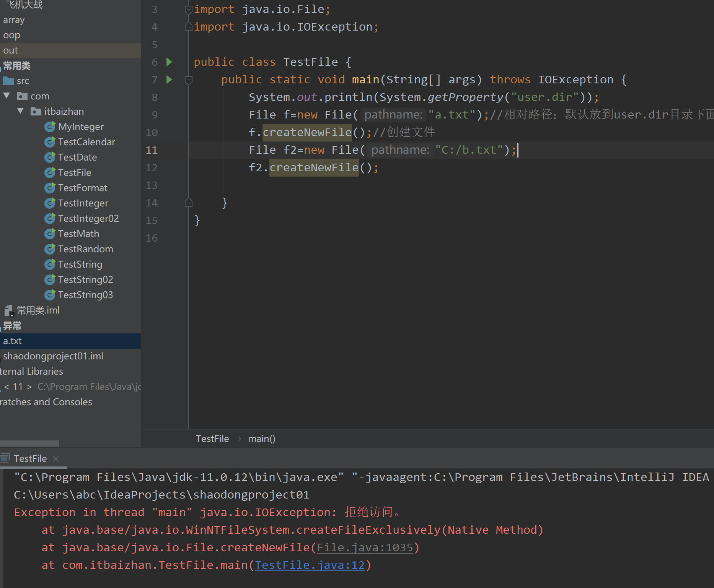Open the TestRandom class icon
The width and height of the screenshot is (714, 588).
click(x=50, y=249)
